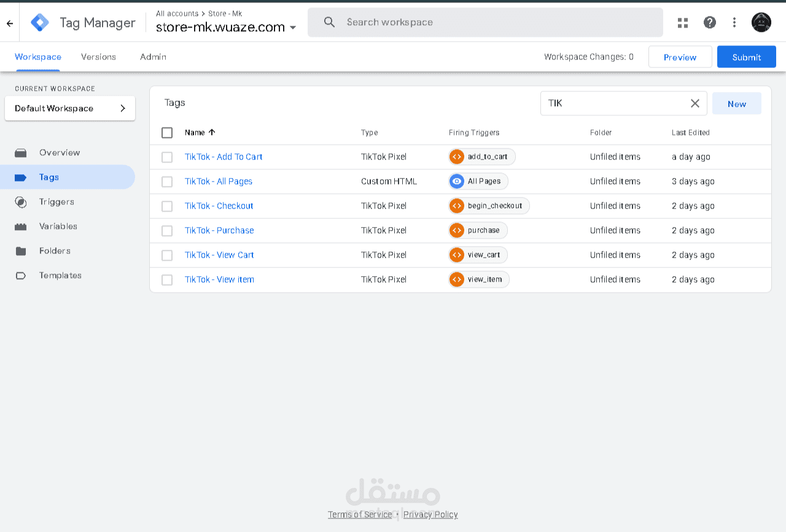Click the search magnifier icon

pos(330,22)
